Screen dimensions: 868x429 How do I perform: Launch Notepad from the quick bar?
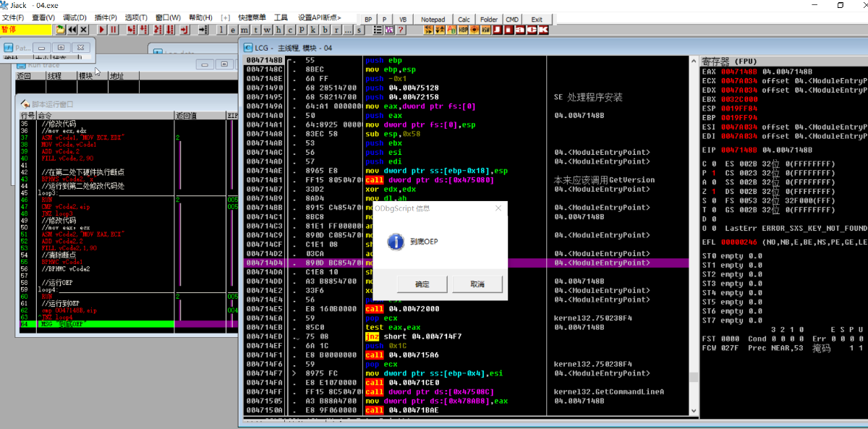coord(433,20)
